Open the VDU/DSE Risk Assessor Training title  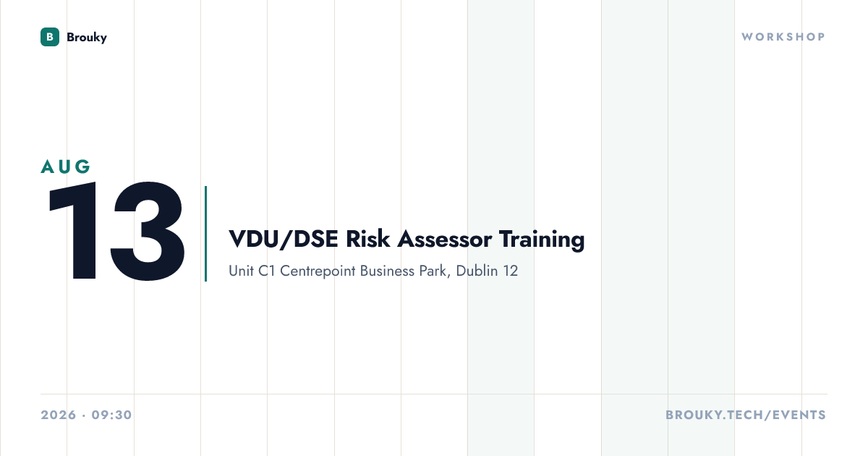pos(407,239)
